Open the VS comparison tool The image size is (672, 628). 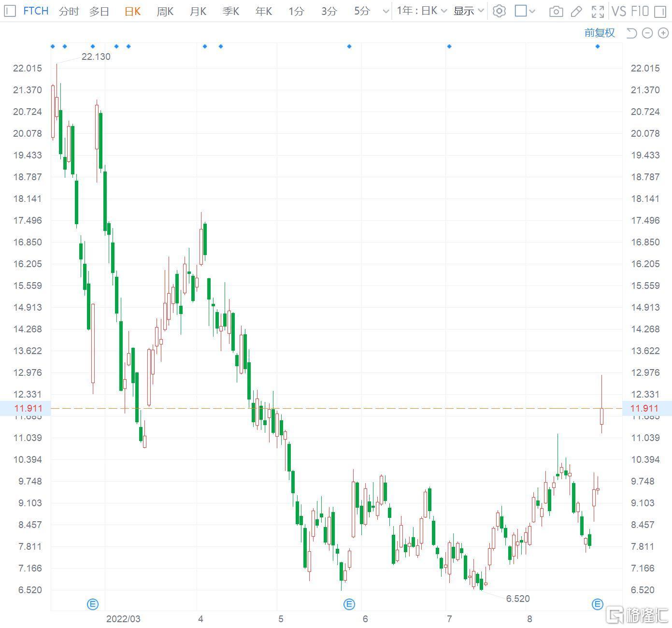pos(619,11)
